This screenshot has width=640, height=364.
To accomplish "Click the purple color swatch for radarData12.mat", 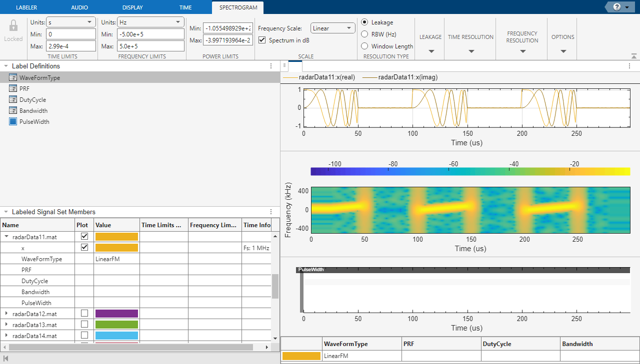I will pyautogui.click(x=116, y=314).
